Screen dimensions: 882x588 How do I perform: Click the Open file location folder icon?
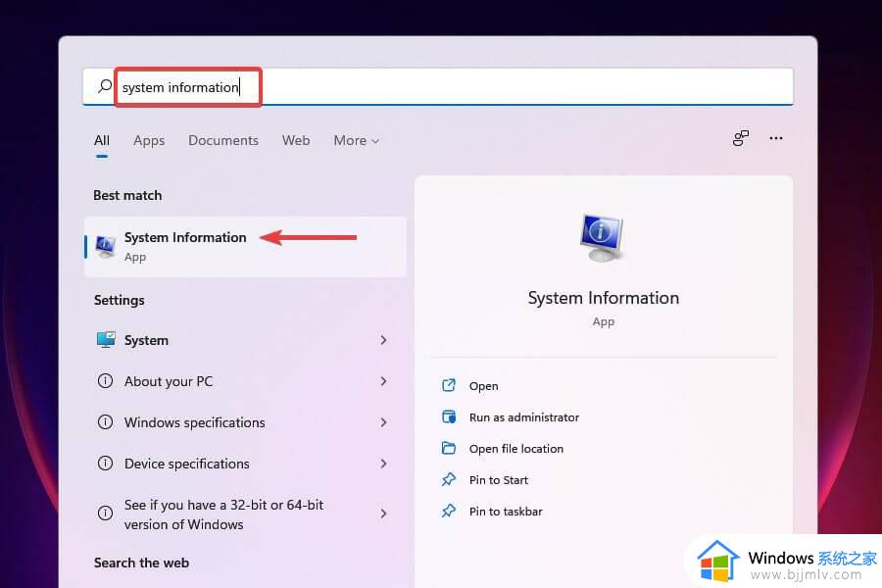pos(448,448)
